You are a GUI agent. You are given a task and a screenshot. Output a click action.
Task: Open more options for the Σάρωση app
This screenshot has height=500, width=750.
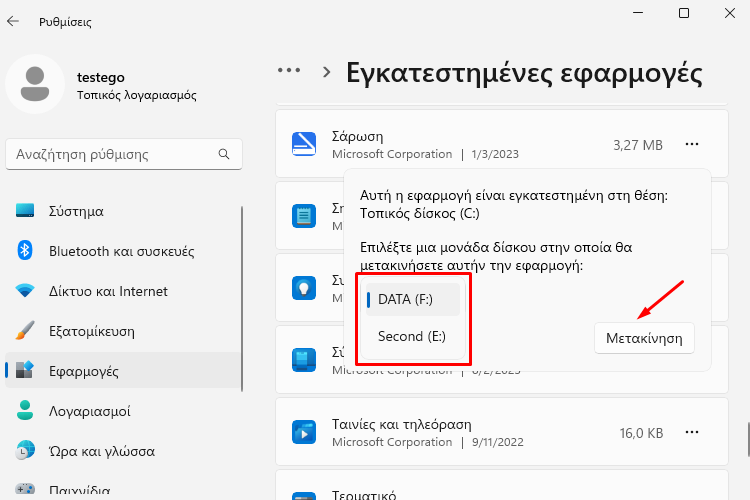click(692, 144)
